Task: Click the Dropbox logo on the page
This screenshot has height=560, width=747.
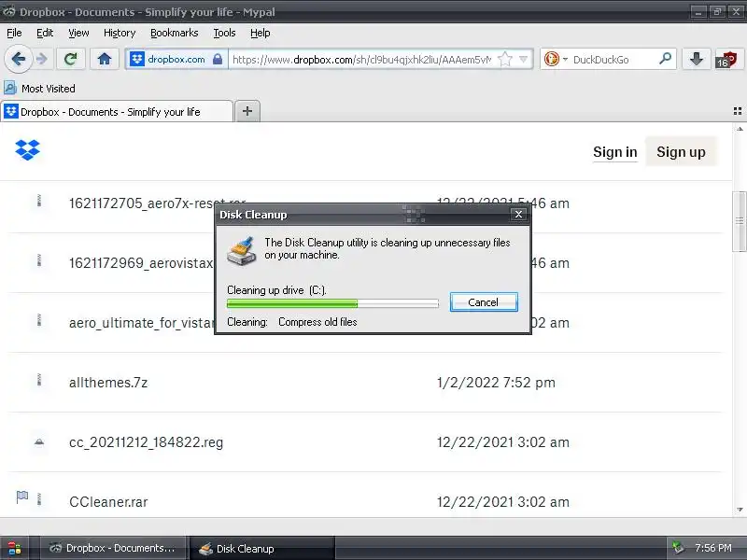Action: (x=27, y=150)
